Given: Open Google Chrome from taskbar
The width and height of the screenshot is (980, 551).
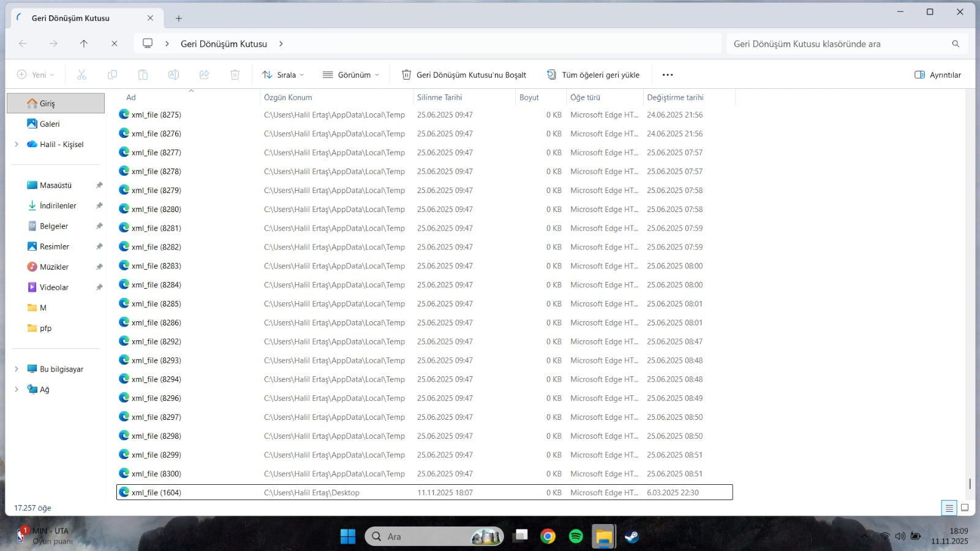Looking at the screenshot, I should tap(548, 536).
